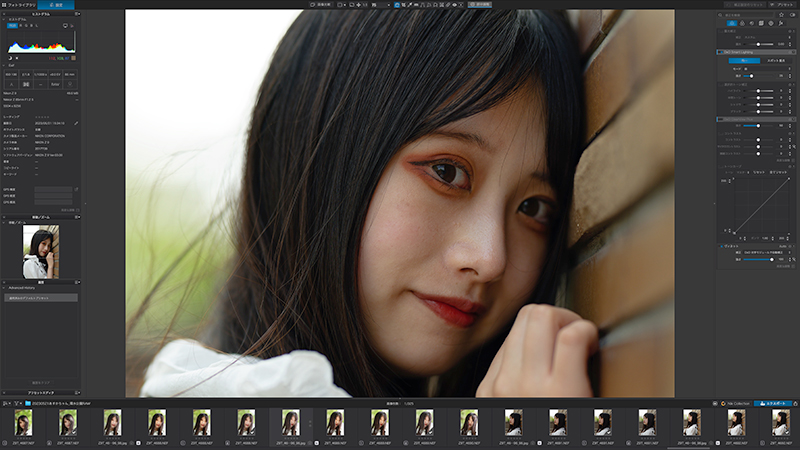The image size is (800, 450).
Task: Show favorite corrections with star icon
Action: (x=781, y=15)
